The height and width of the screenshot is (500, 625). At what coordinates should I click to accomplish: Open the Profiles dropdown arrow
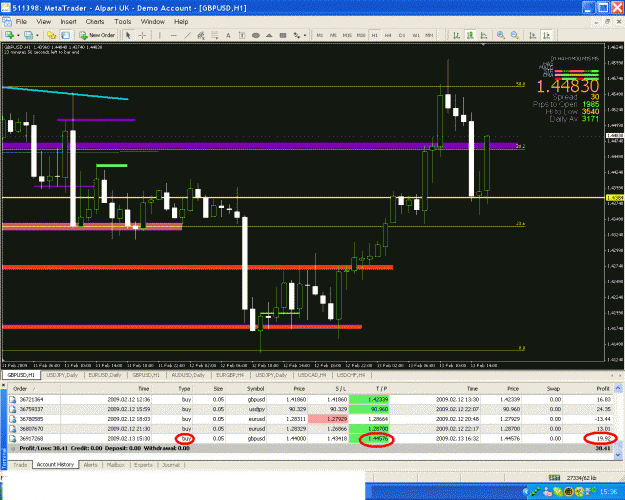point(37,35)
